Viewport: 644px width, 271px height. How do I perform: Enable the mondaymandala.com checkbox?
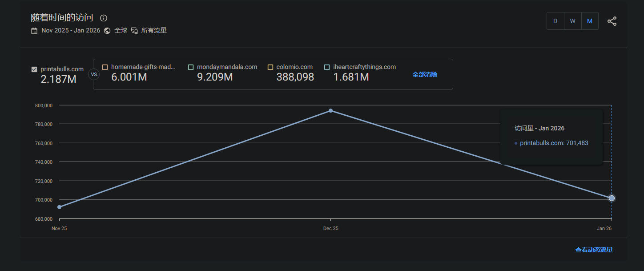(191, 67)
